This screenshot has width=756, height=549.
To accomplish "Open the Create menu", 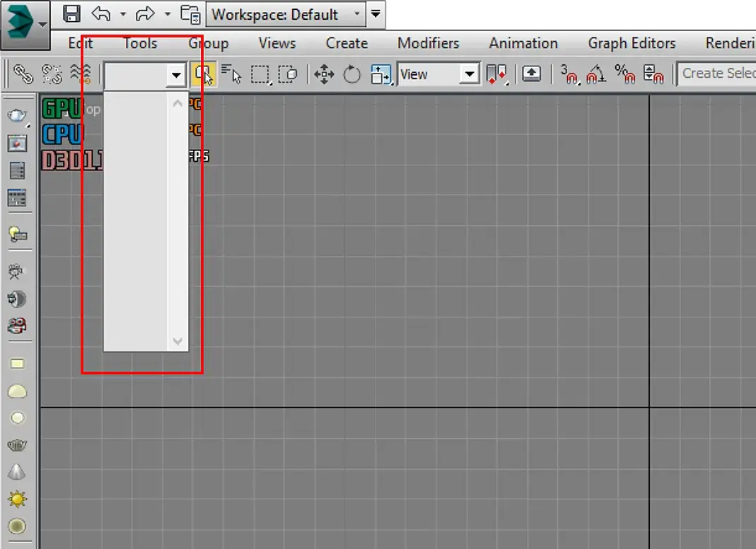I will pos(347,43).
